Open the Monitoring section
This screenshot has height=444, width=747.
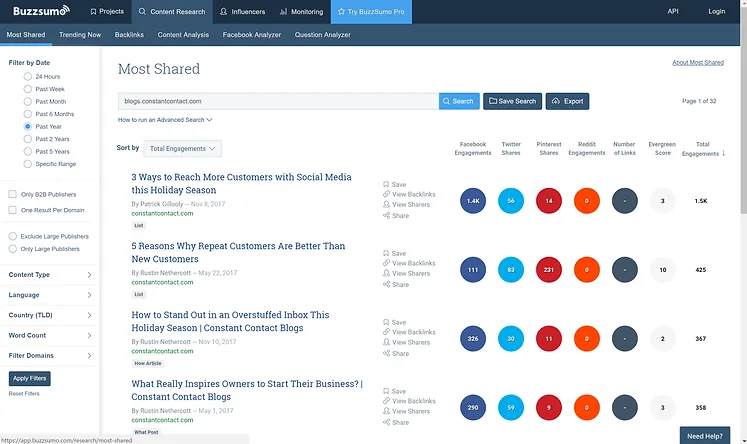click(x=302, y=11)
